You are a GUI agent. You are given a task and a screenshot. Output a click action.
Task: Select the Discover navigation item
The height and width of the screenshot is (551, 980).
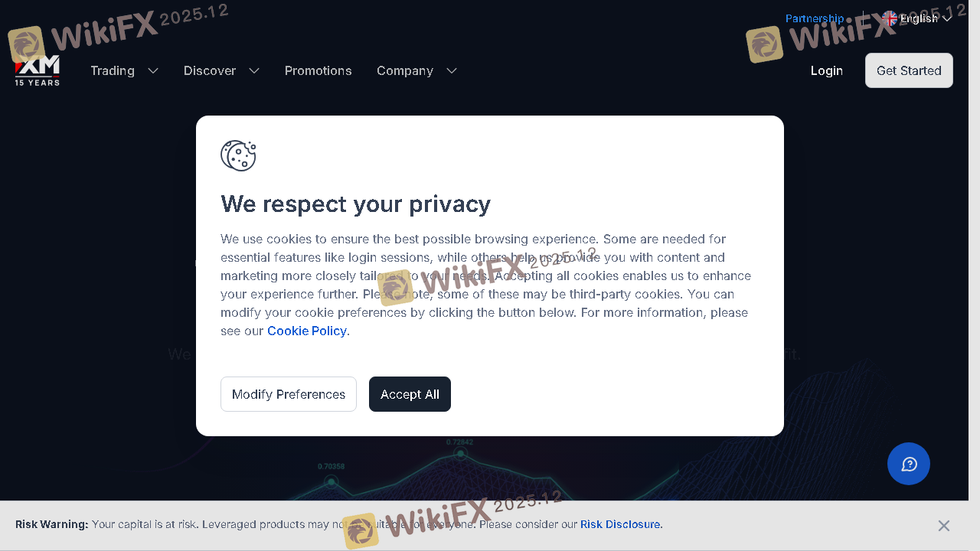(x=210, y=70)
